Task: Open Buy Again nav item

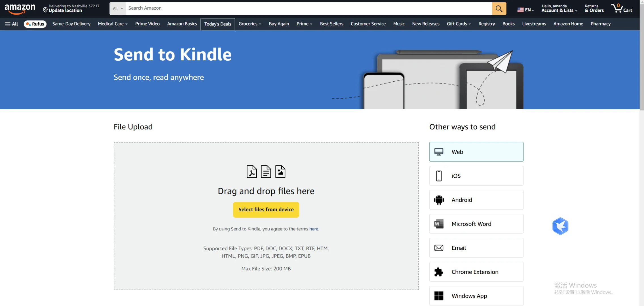Action: click(x=279, y=24)
